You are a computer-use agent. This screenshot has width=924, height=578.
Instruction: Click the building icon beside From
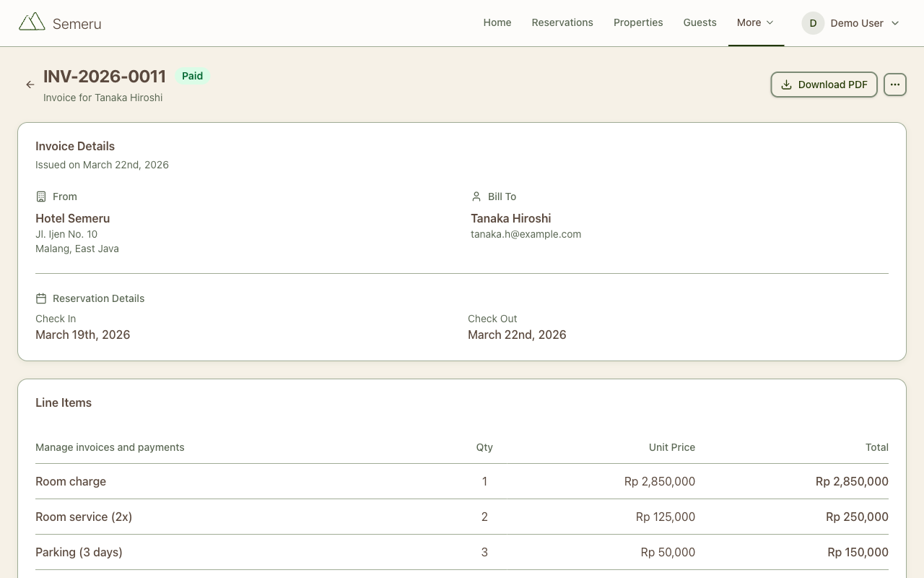(x=41, y=197)
